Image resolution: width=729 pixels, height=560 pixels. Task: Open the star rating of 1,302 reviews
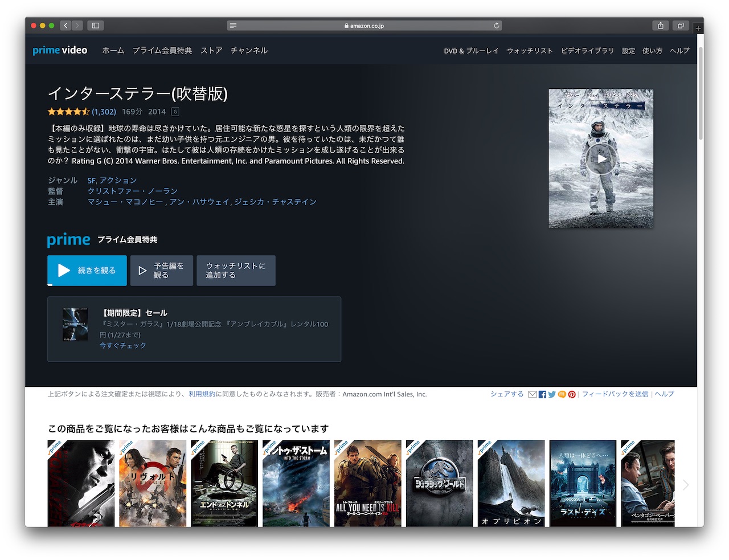point(82,112)
